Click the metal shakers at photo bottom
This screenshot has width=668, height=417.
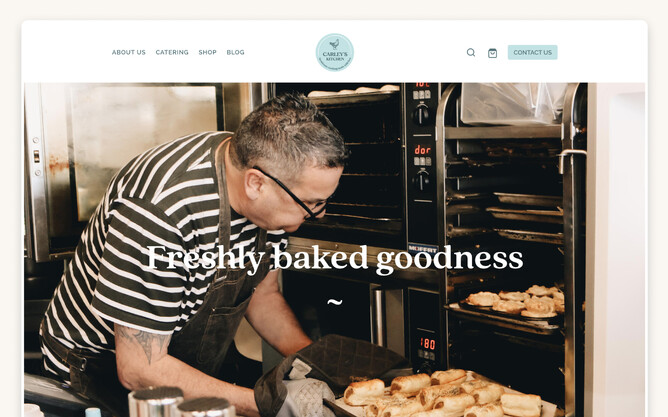pyautogui.click(x=181, y=403)
